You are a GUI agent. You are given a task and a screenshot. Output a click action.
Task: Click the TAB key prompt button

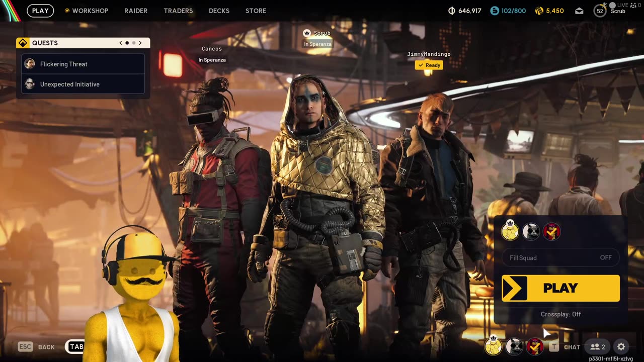point(75,347)
